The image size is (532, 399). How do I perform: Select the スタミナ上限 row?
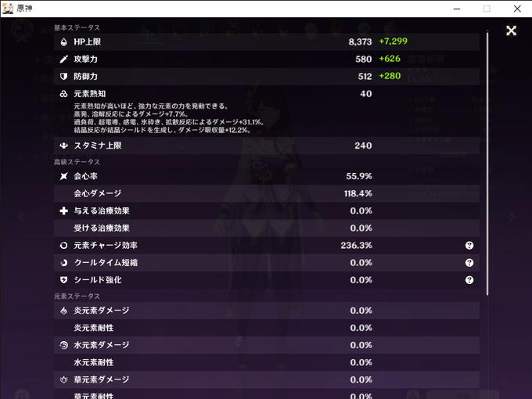point(266,146)
